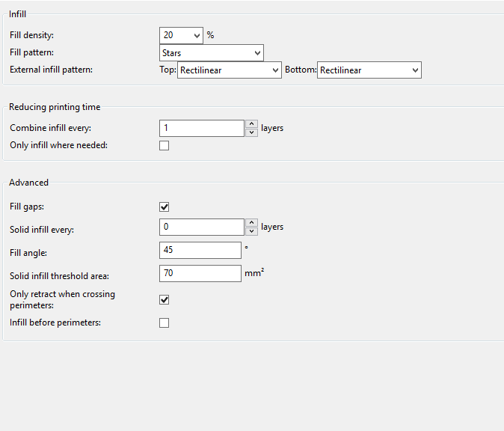Open the Fill density dropdown arrow
This screenshot has height=431, width=504.
click(x=197, y=35)
